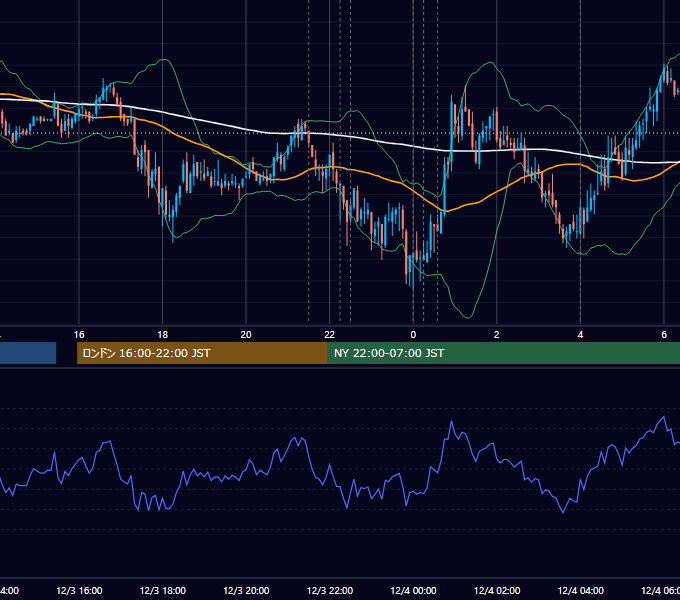Click the 12/4 04:00 date label
The image size is (680, 600).
pyautogui.click(x=581, y=590)
